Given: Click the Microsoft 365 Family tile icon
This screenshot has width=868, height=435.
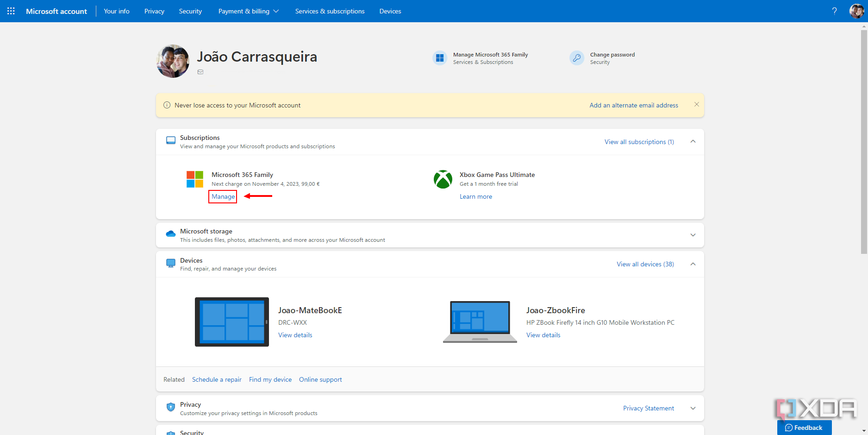Looking at the screenshot, I should [440, 58].
